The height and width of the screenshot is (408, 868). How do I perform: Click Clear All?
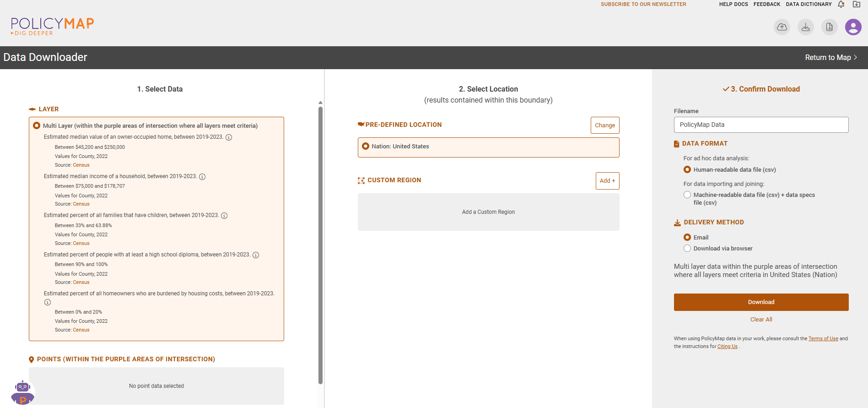[761, 320]
